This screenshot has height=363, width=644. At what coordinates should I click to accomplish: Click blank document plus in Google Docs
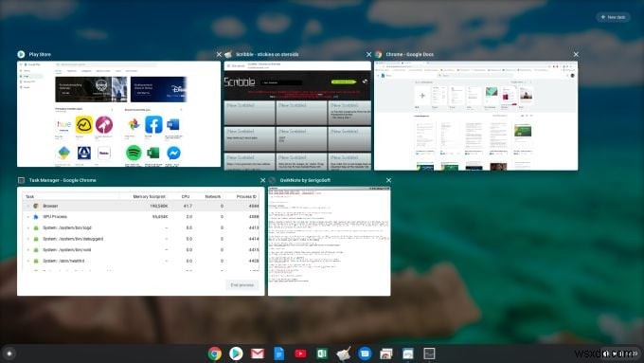coord(421,96)
